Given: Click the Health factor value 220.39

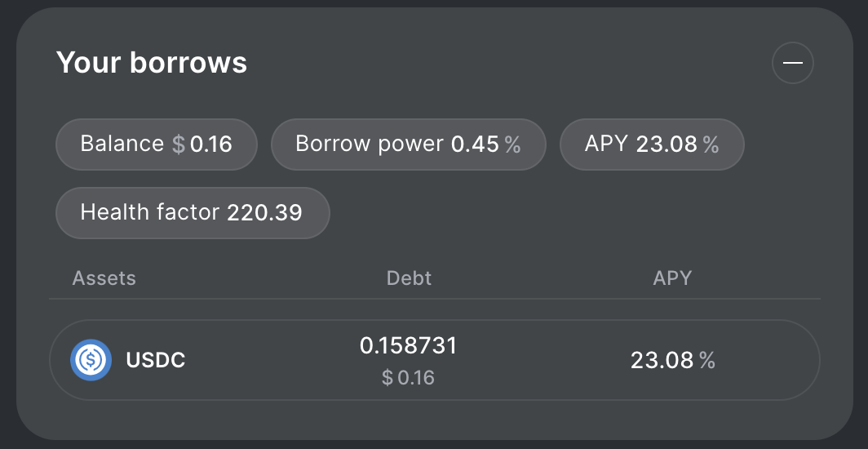Looking at the screenshot, I should coord(264,213).
